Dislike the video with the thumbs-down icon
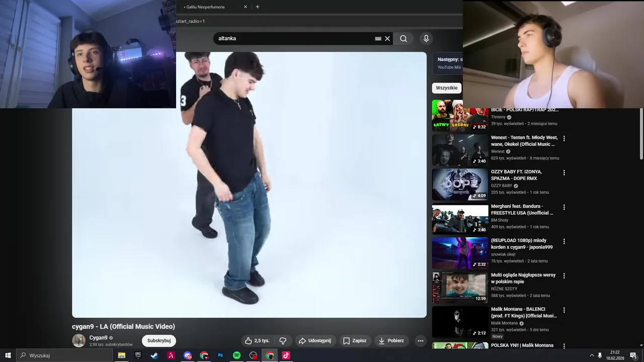The width and height of the screenshot is (644, 362). tap(283, 341)
